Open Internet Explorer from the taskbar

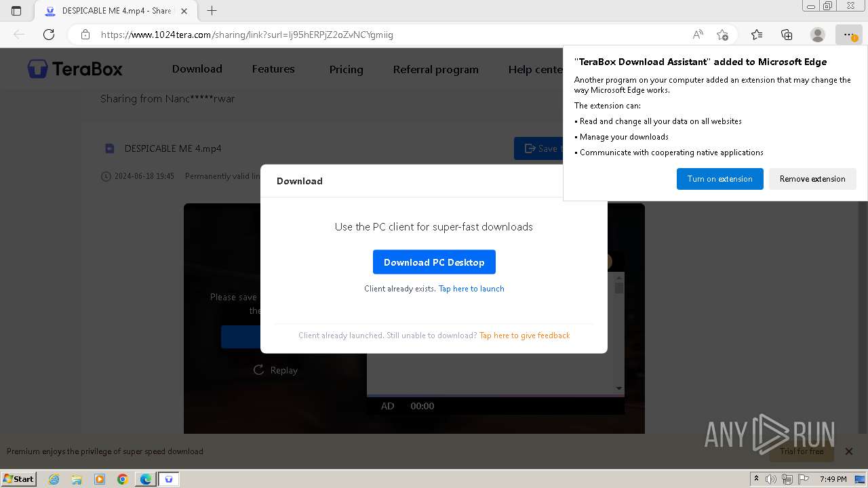pyautogui.click(x=54, y=479)
